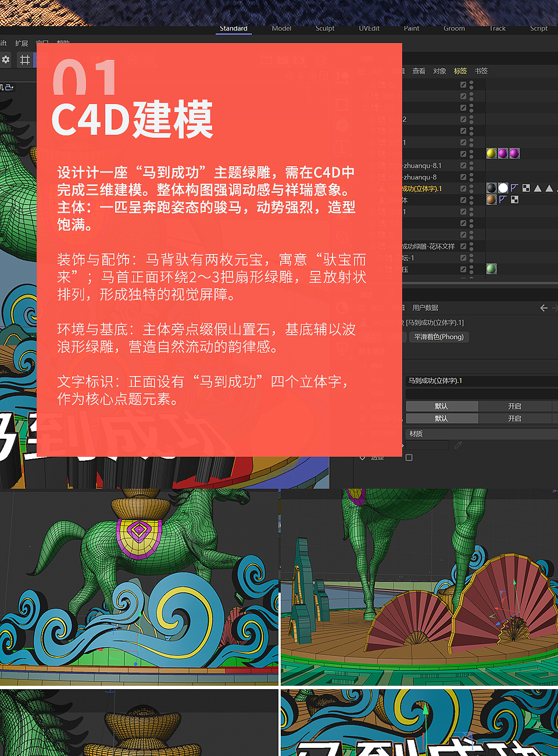Select the grid workplane icon beside the gear
The height and width of the screenshot is (756, 558).
[x=25, y=60]
